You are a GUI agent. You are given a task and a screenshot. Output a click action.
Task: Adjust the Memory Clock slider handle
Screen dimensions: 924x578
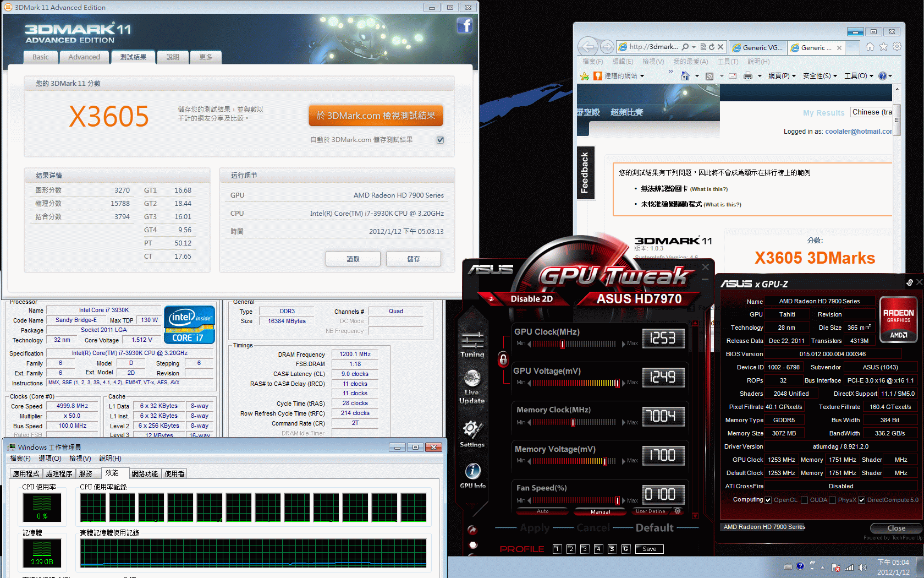click(573, 422)
